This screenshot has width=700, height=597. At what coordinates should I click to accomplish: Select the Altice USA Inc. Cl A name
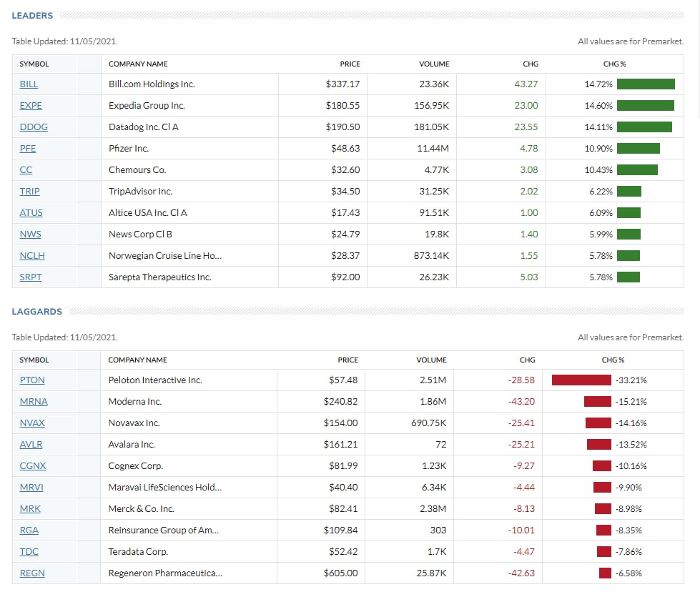148,212
